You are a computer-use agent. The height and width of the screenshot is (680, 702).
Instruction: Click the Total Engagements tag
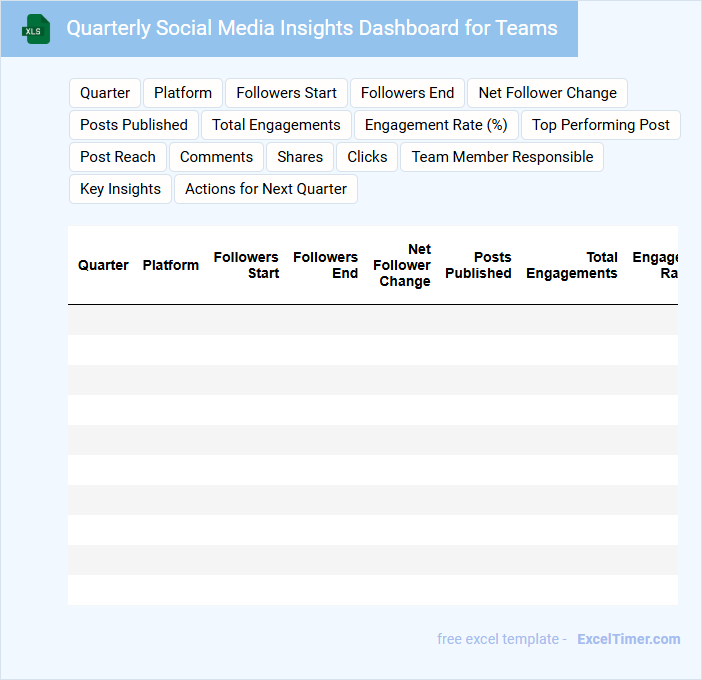click(276, 125)
